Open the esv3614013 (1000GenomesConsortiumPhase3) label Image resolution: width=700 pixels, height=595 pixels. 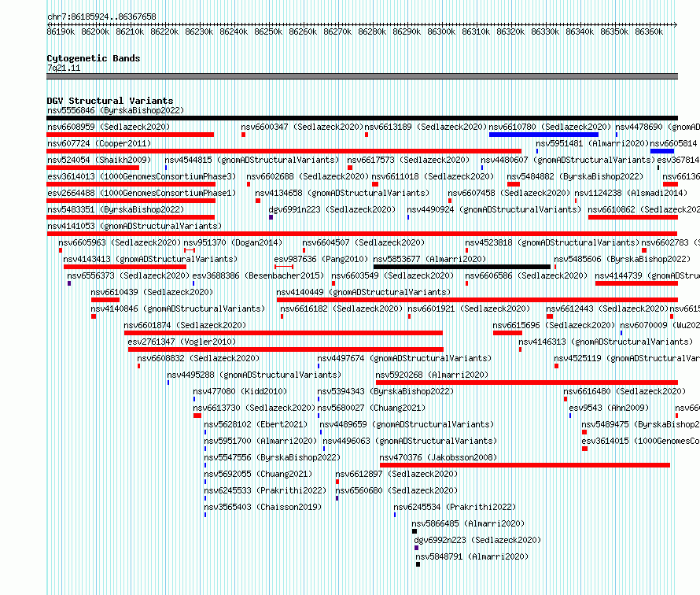(x=142, y=176)
